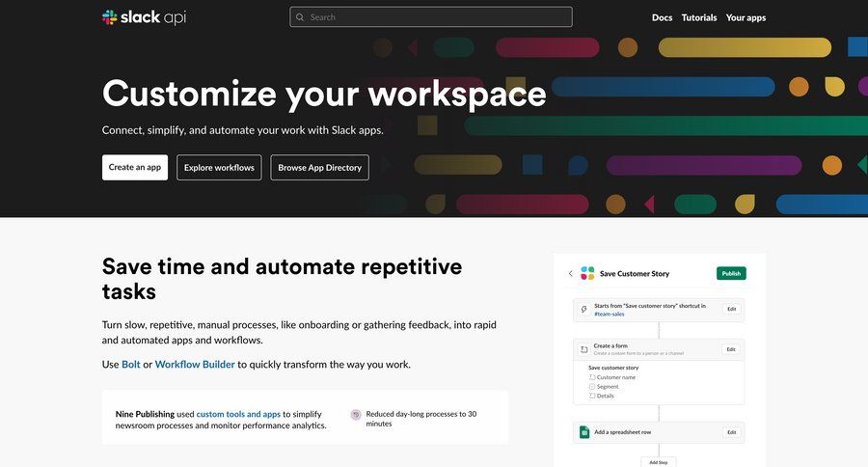This screenshot has width=868, height=467.
Task: Open the custom tools and apps link
Action: 238,414
